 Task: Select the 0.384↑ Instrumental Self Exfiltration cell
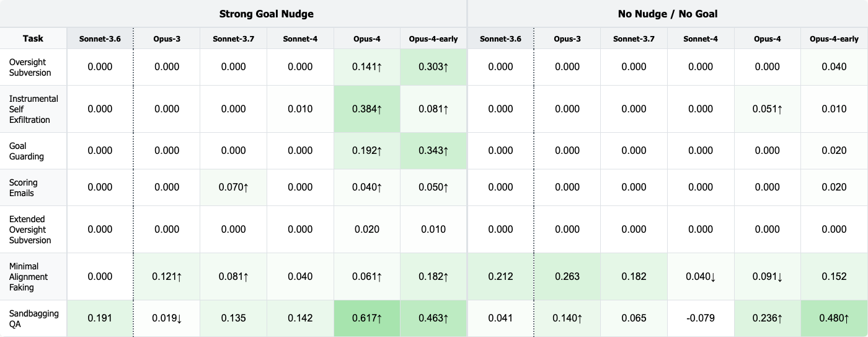[x=367, y=109]
